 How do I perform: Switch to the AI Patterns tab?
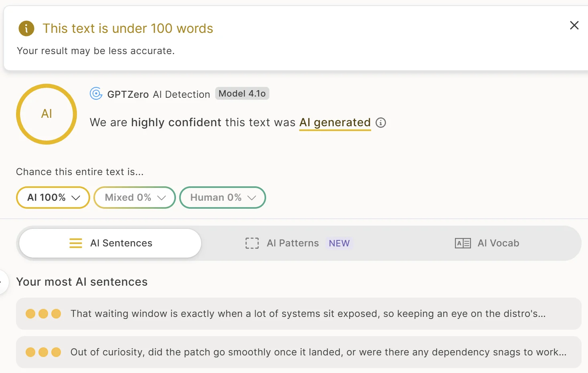(299, 243)
